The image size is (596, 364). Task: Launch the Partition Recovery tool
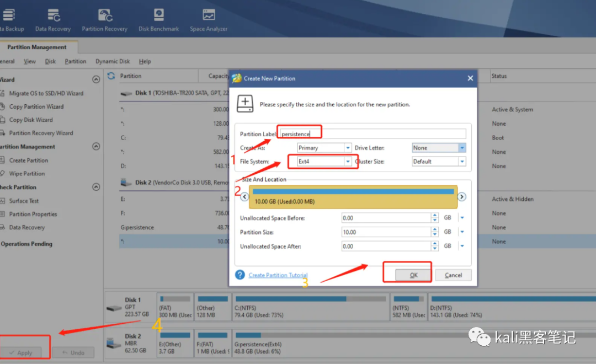tap(104, 20)
